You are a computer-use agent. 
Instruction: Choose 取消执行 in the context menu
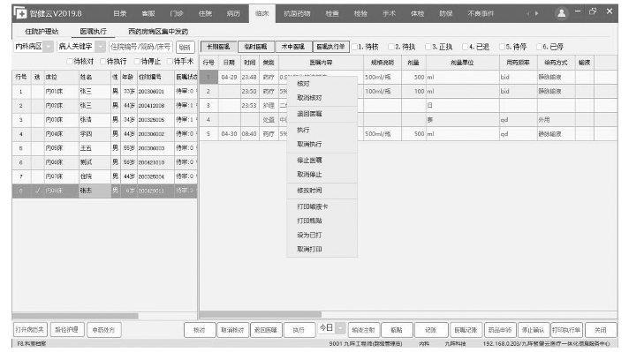pos(322,144)
